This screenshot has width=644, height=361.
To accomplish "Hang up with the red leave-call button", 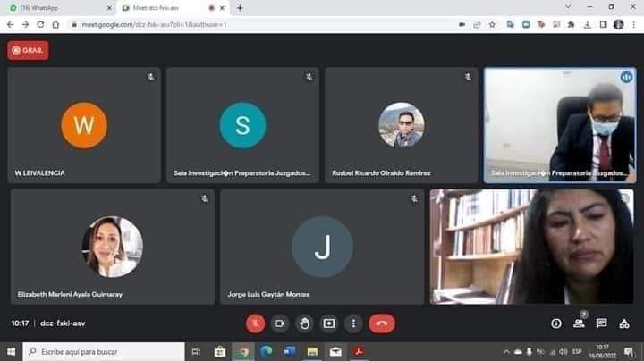I will [x=382, y=323].
